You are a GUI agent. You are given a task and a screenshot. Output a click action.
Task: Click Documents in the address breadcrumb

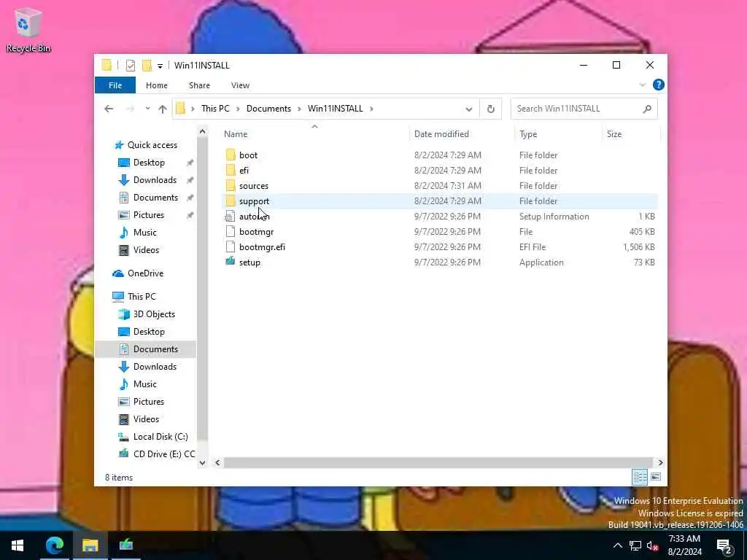[x=268, y=109]
